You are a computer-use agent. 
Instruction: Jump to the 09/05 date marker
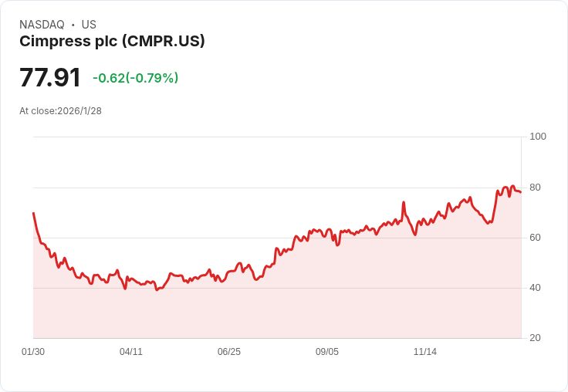pos(327,352)
